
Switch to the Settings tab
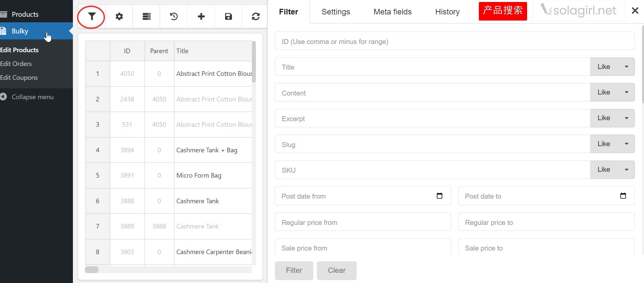(x=336, y=12)
